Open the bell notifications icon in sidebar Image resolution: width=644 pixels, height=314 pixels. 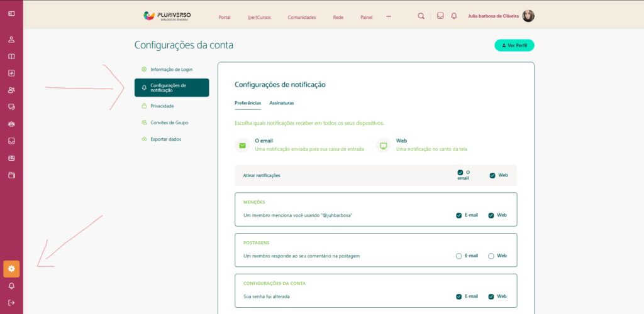pyautogui.click(x=11, y=286)
